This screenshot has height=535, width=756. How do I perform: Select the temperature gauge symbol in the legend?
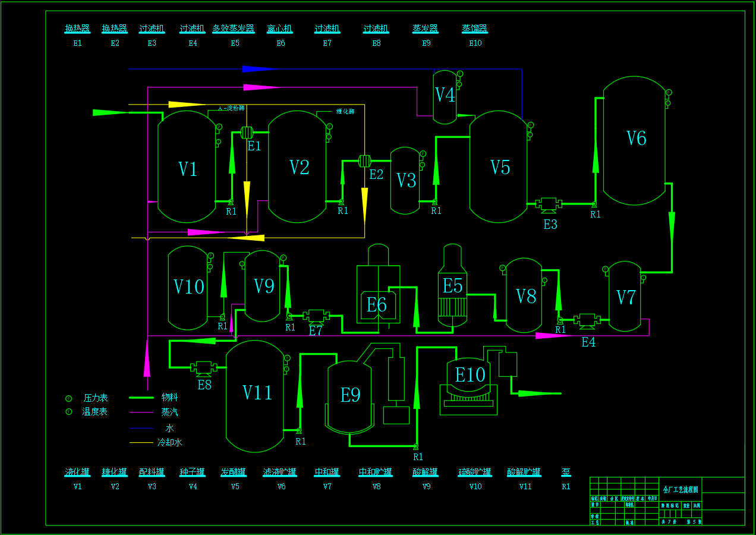(x=68, y=411)
